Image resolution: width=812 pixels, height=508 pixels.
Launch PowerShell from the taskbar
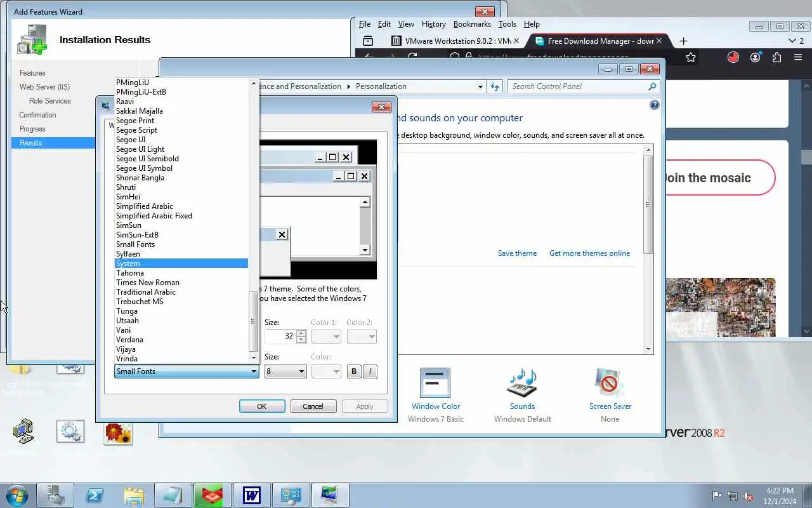point(95,495)
